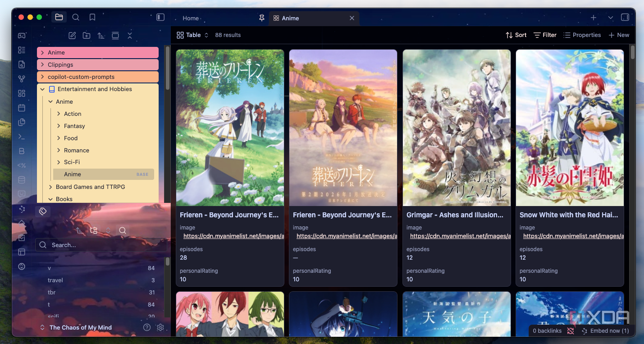Pin the Home tab with the pin icon
The width and height of the screenshot is (644, 344).
pos(262,18)
